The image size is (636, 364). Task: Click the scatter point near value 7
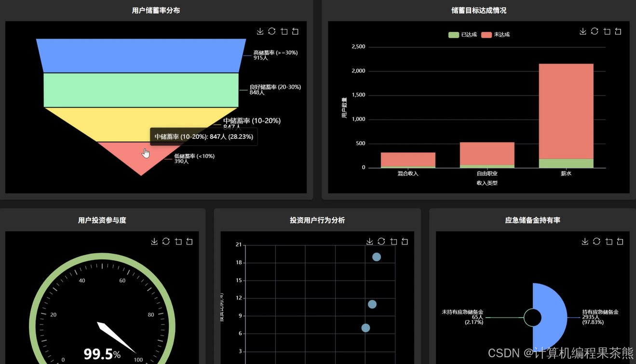[365, 328]
